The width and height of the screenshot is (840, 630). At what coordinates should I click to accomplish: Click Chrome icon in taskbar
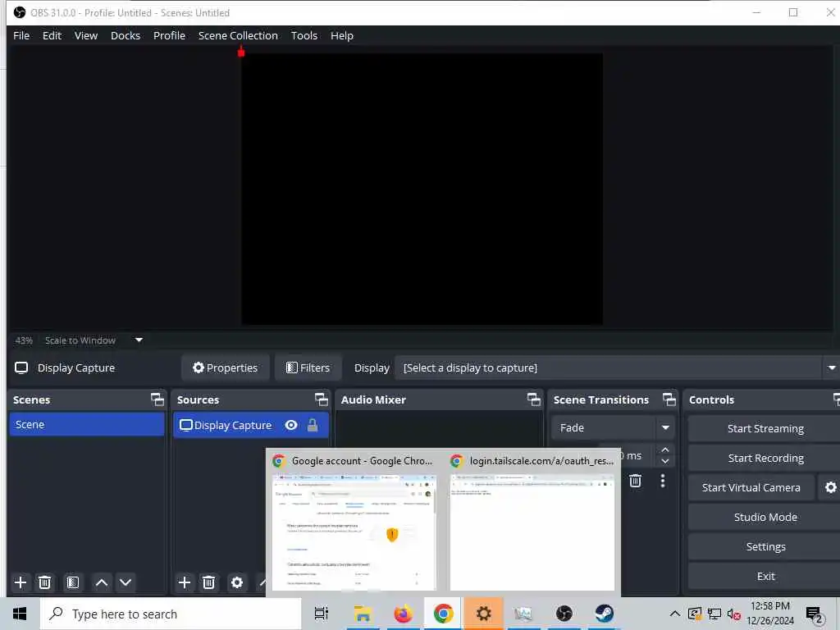(x=443, y=614)
